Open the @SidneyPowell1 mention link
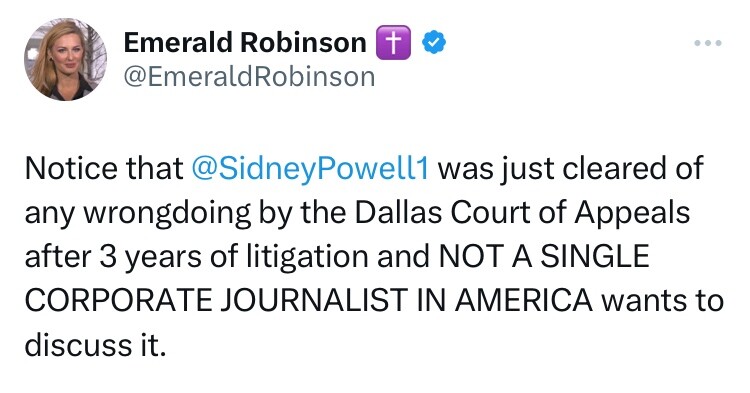Viewport: 750px width, 393px height. (310, 168)
